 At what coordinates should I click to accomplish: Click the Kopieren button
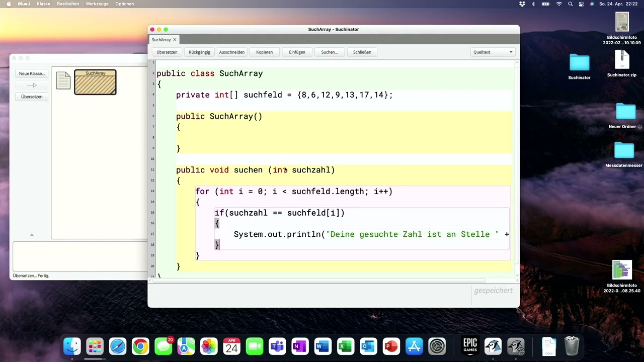pos(264,52)
